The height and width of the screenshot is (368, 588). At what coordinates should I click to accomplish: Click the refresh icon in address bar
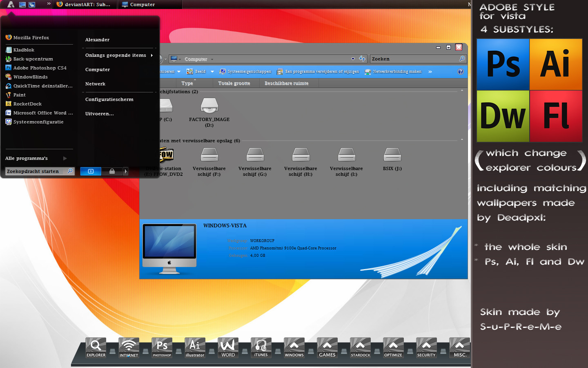[x=362, y=59]
